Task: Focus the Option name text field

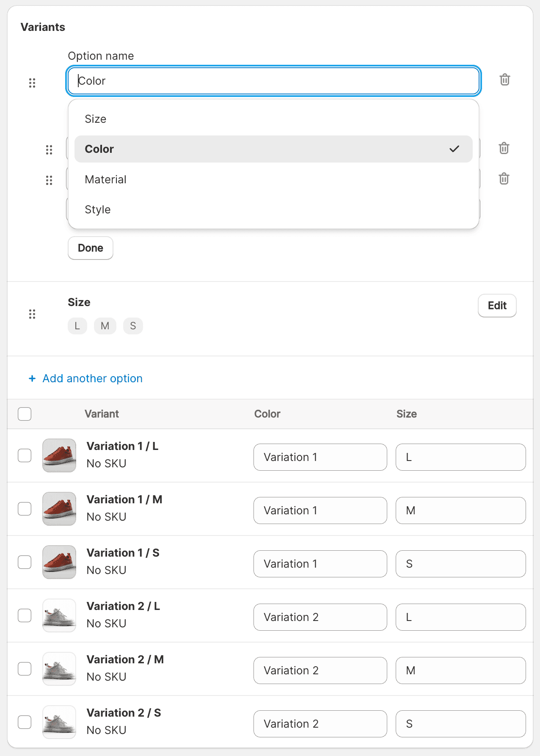Action: click(273, 81)
